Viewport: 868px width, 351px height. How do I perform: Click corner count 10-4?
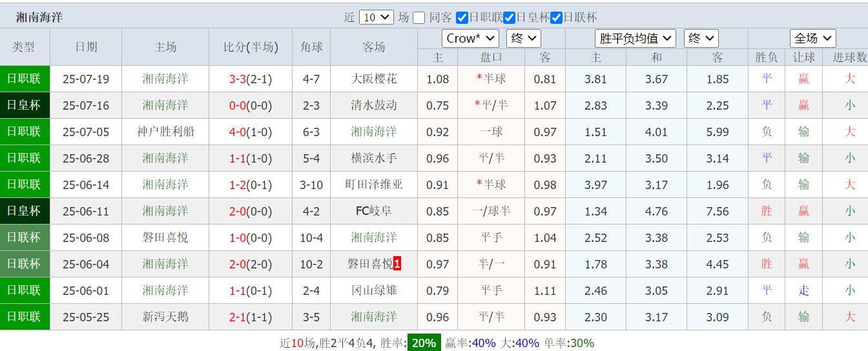311,238
